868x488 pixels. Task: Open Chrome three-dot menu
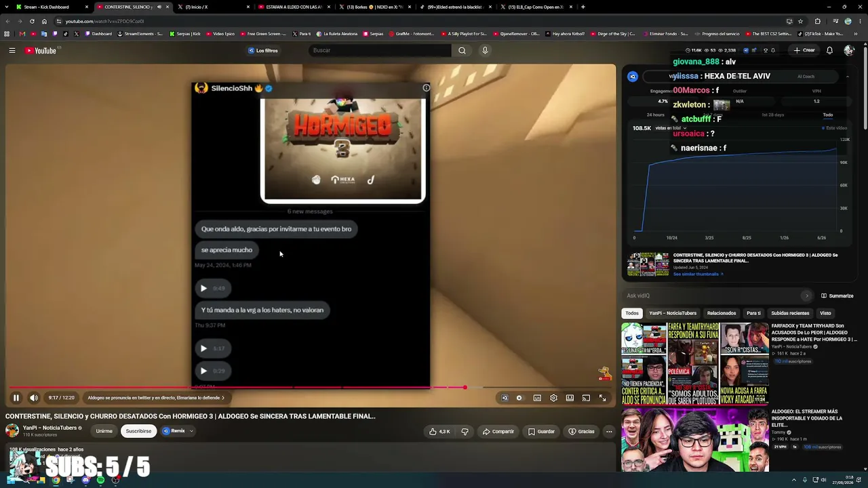point(859,21)
